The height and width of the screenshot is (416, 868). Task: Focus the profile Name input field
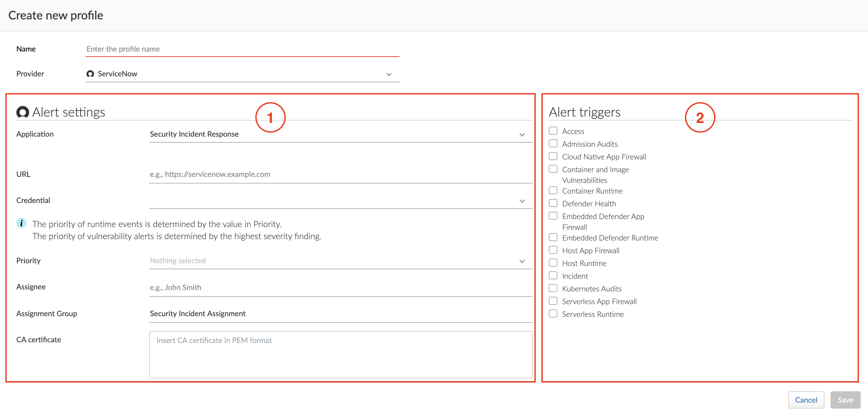(x=242, y=49)
